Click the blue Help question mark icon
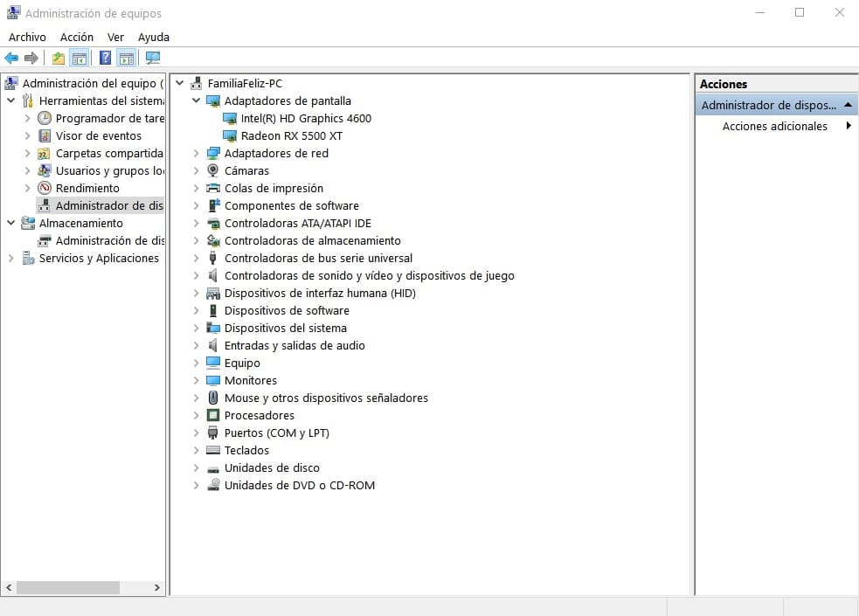 click(x=105, y=59)
